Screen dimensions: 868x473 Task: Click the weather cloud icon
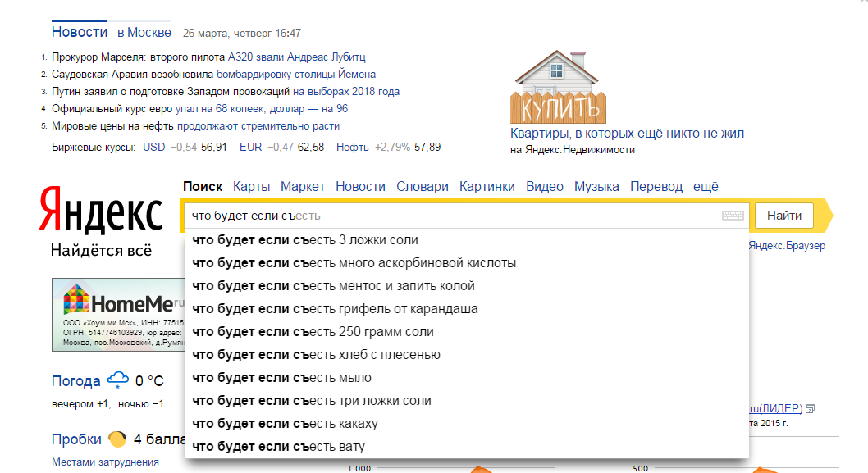[117, 380]
